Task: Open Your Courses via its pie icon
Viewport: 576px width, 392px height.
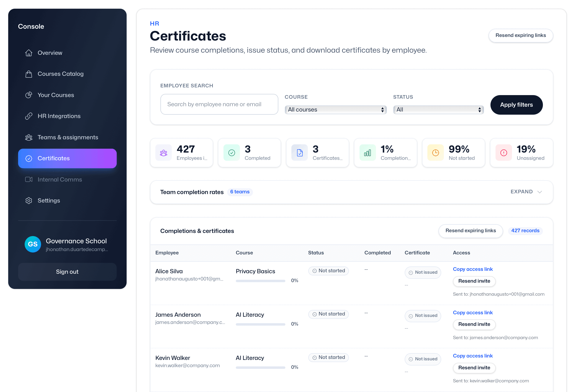Action: click(x=29, y=95)
